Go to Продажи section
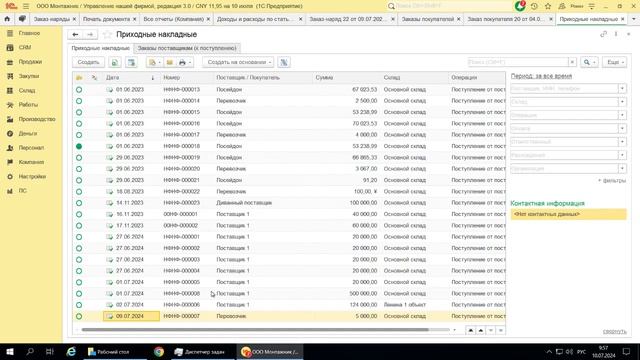Image resolution: width=640 pixels, height=360 pixels. tap(30, 62)
